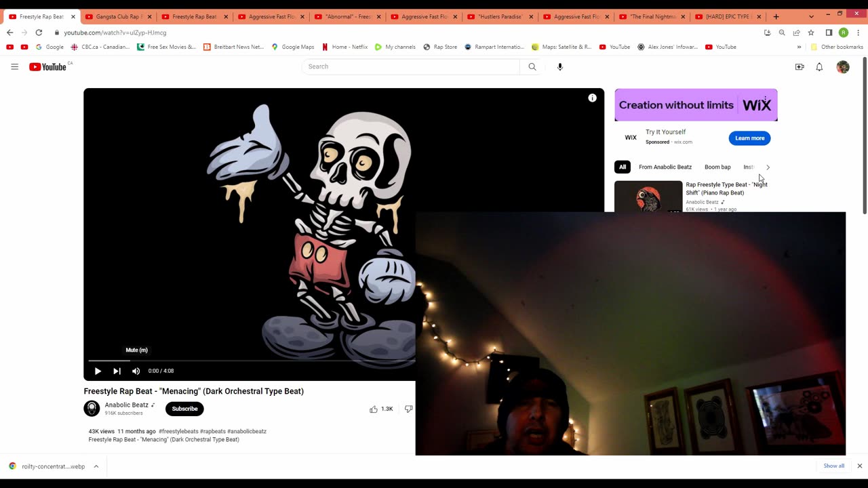
Task: Switch to "The Final Nightmare" tab
Action: click(x=652, y=16)
